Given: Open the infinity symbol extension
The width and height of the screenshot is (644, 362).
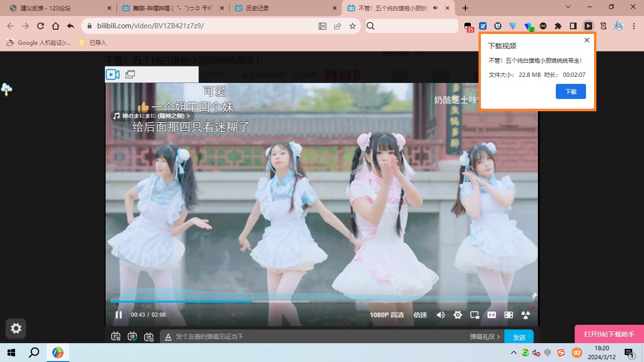Looking at the screenshot, I should click(x=543, y=26).
